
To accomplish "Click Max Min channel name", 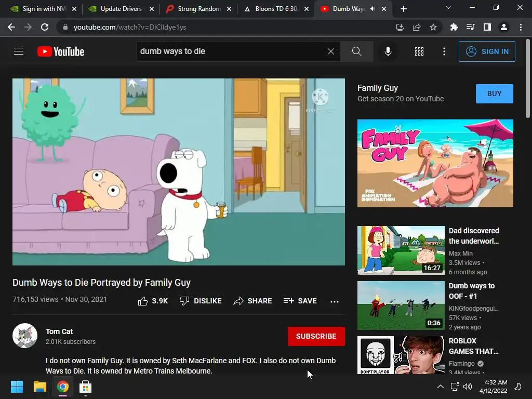I will 461,253.
